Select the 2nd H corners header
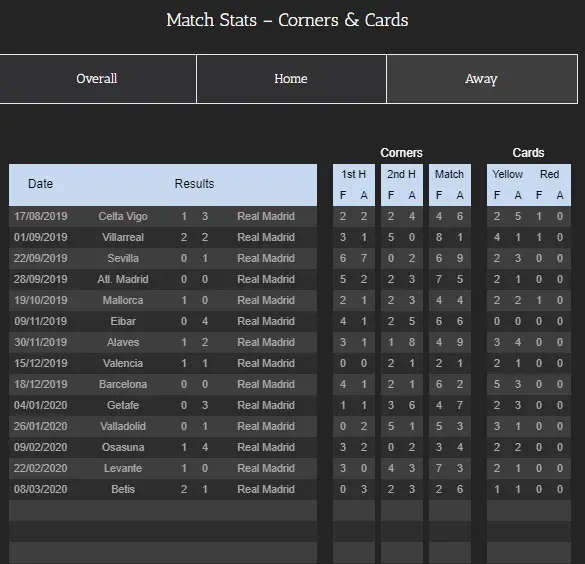This screenshot has width=585, height=564. [x=401, y=174]
